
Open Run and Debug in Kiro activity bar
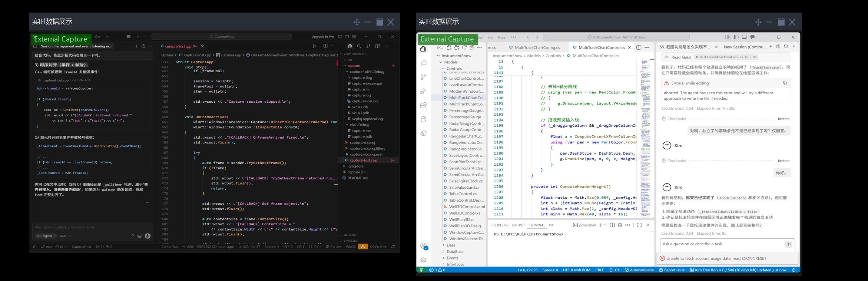point(423,91)
